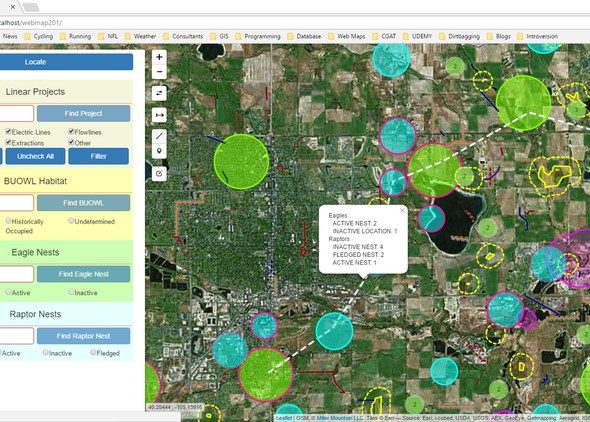Open the Consultants bookmark folder
Viewport: 590px width, 422px height.
pos(183,36)
